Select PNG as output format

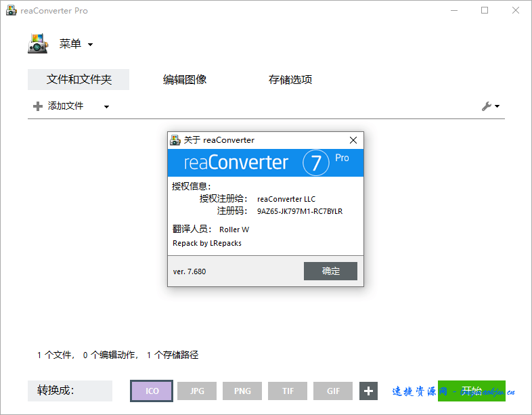click(242, 391)
